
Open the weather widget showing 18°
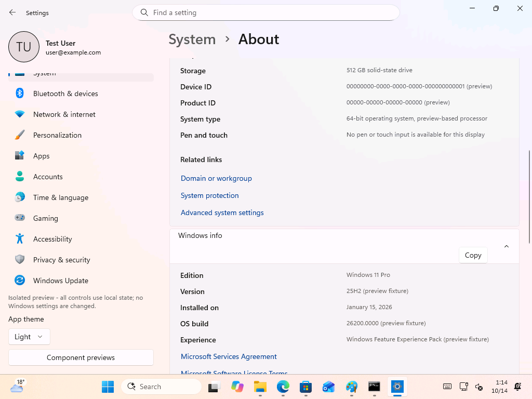tap(17, 386)
